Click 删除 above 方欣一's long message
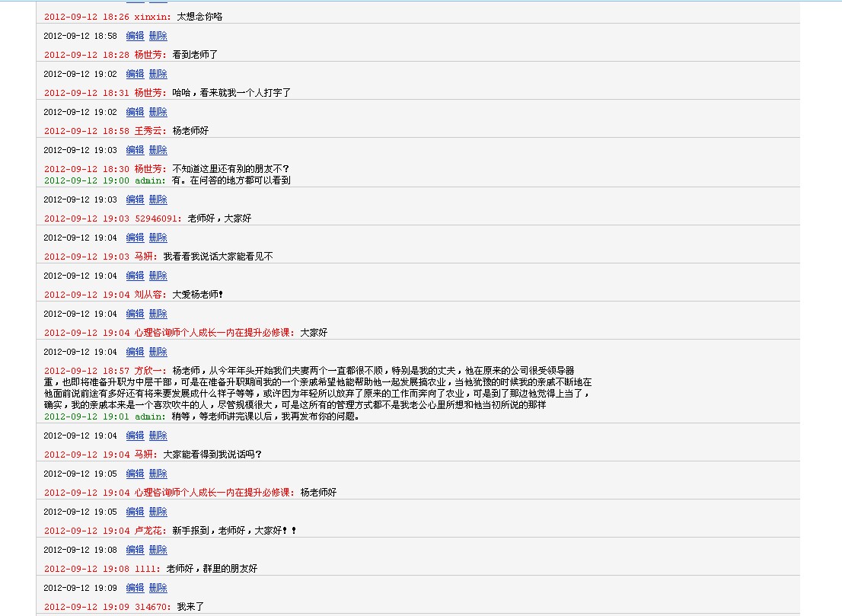 pos(158,352)
